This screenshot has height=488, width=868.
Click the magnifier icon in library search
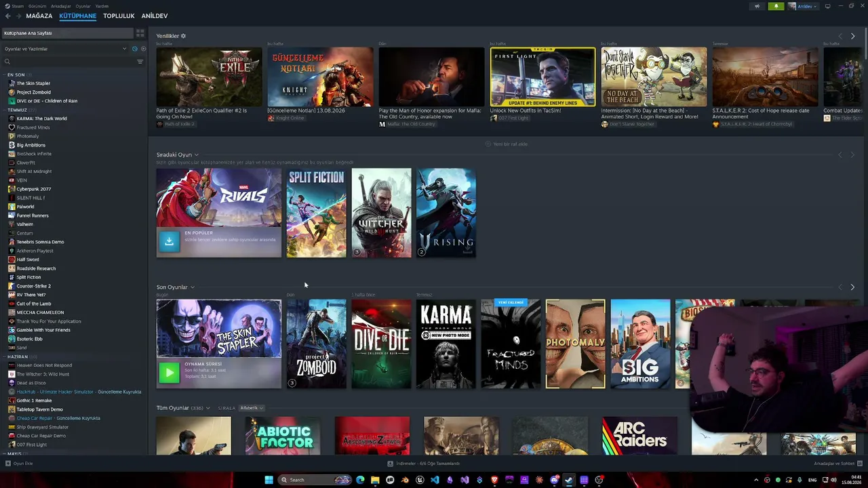tap(7, 62)
